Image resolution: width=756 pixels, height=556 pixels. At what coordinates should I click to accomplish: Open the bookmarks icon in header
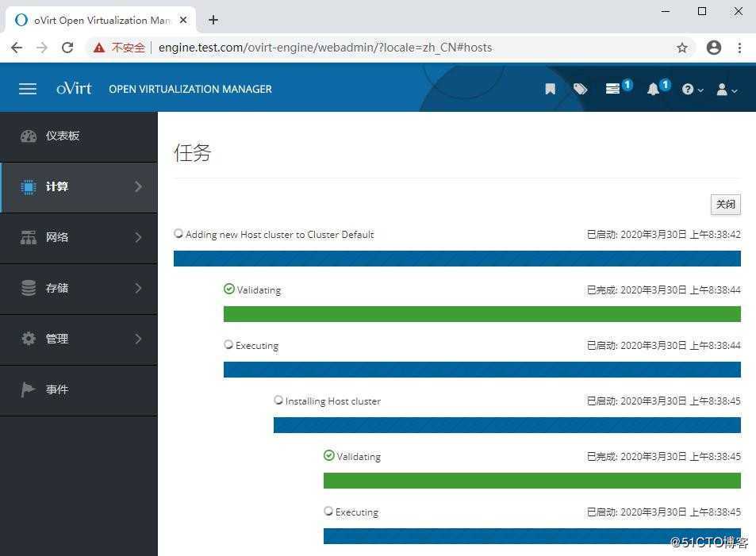[550, 89]
